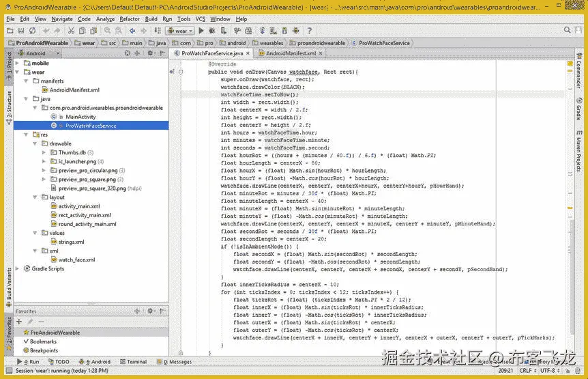Collapse the drawable folder
This screenshot has height=379, width=588.
(x=35, y=143)
